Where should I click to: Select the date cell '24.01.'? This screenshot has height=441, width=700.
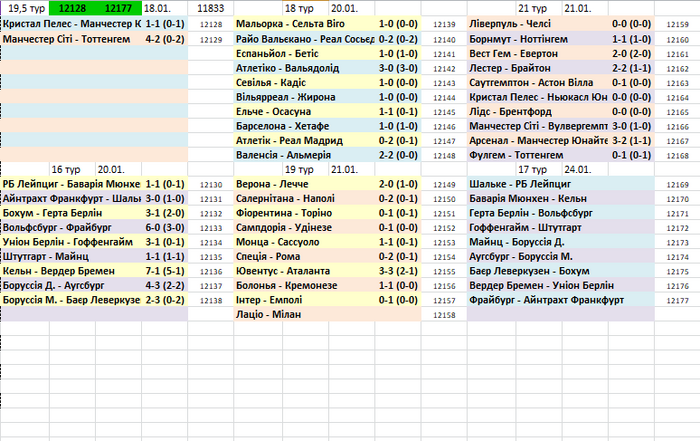tap(585, 170)
